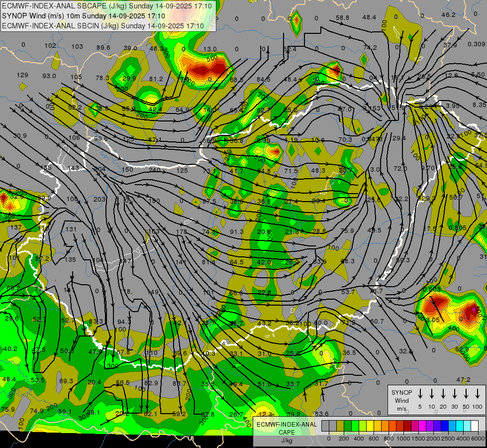Viewport: 487px width, 448px height.
Task: Click the '3.95' map value
Action: point(453,106)
